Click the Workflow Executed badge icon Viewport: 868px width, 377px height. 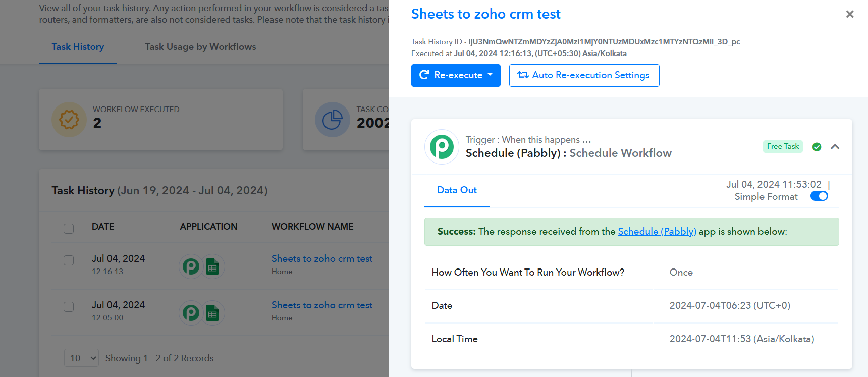pyautogui.click(x=69, y=120)
